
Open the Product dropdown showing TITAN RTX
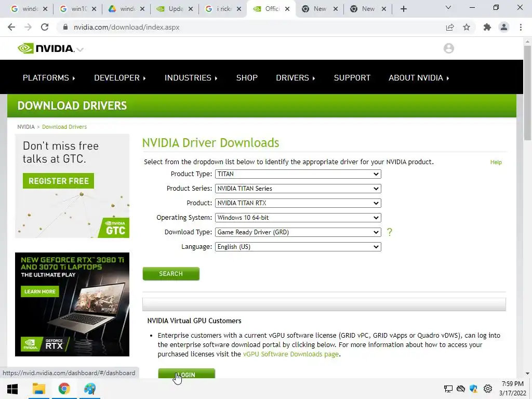point(298,203)
